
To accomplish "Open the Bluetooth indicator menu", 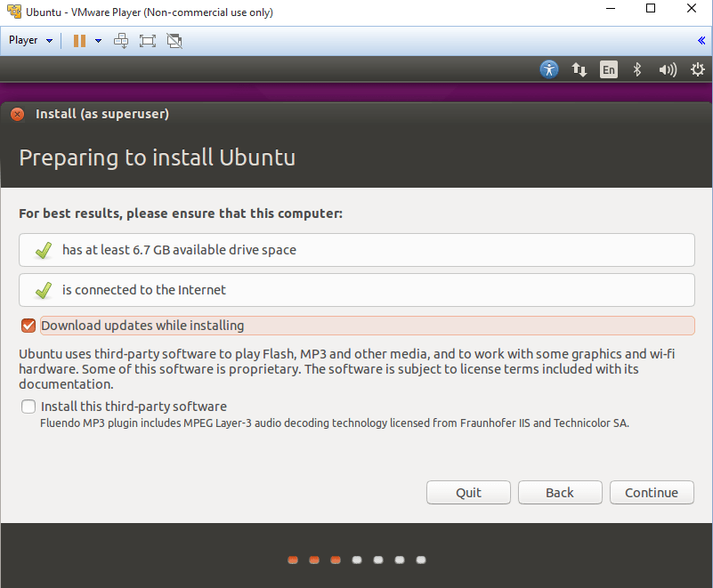I will (x=636, y=69).
